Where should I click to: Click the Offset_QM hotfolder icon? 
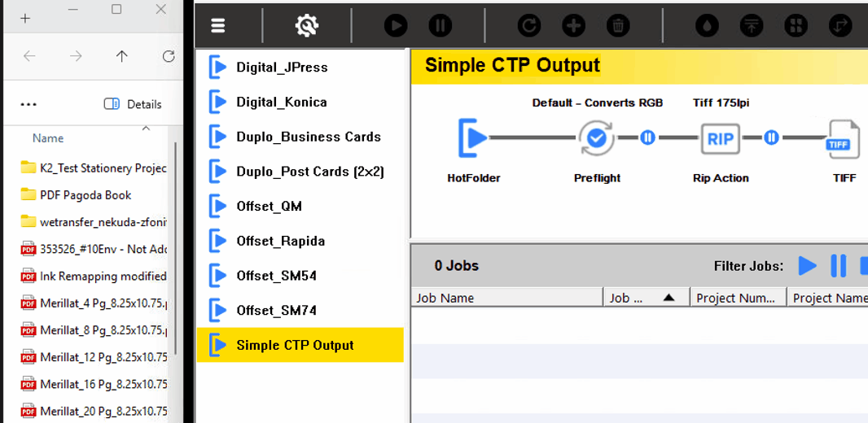pyautogui.click(x=218, y=207)
